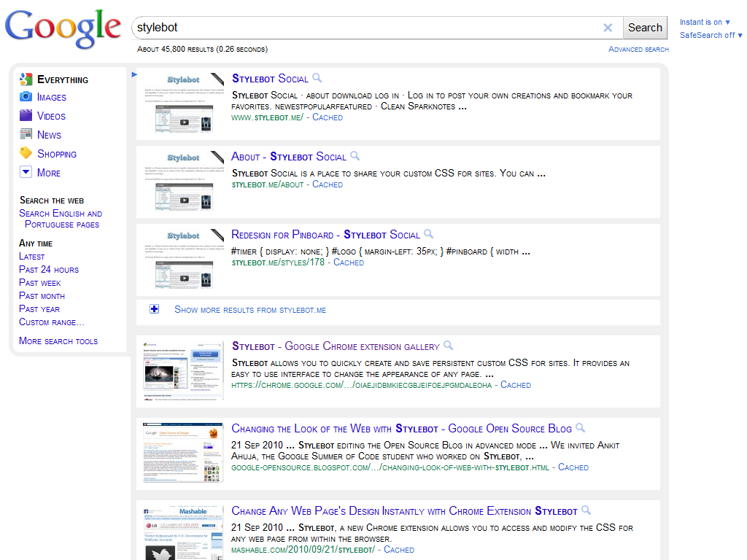Click thumbnail of Chrome extension gallery result
The image size is (747, 560).
[184, 370]
